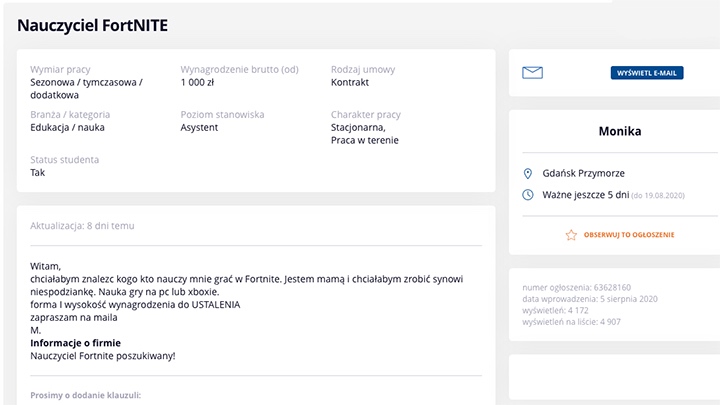This screenshot has height=405, width=720.
Task: Open the OBSERWUJ TO OGŁOSZENIE link
Action: pos(629,235)
